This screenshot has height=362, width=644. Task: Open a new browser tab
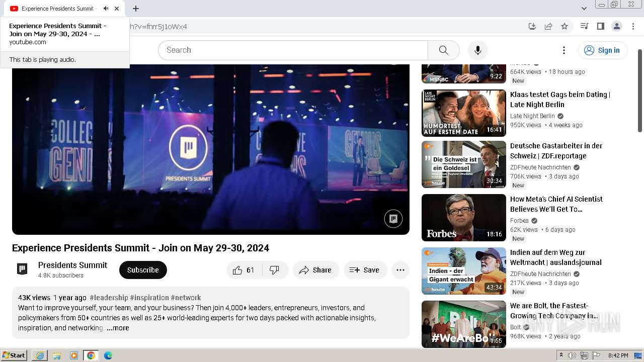[x=136, y=9]
